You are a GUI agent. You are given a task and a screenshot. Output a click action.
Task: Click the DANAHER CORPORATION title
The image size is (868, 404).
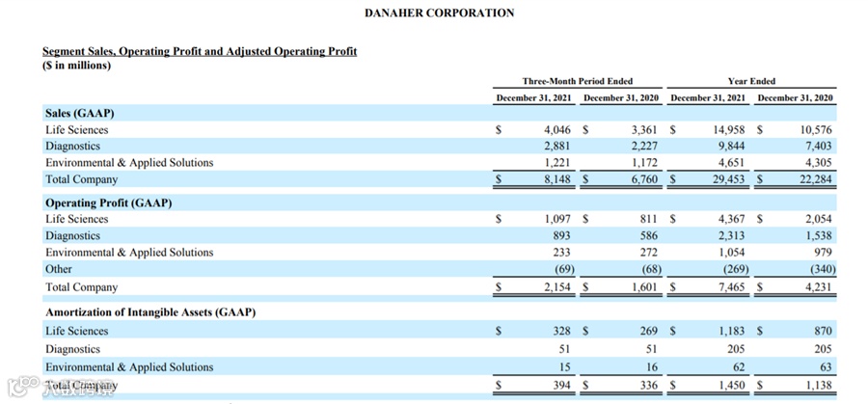439,13
